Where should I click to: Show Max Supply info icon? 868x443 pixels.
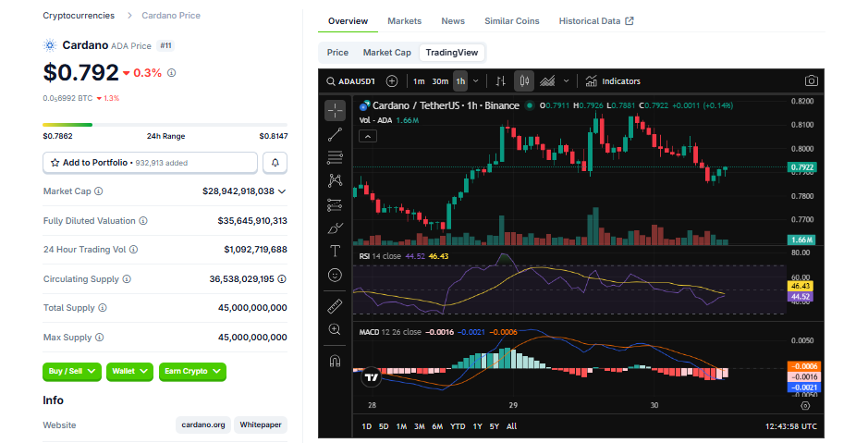pos(99,338)
